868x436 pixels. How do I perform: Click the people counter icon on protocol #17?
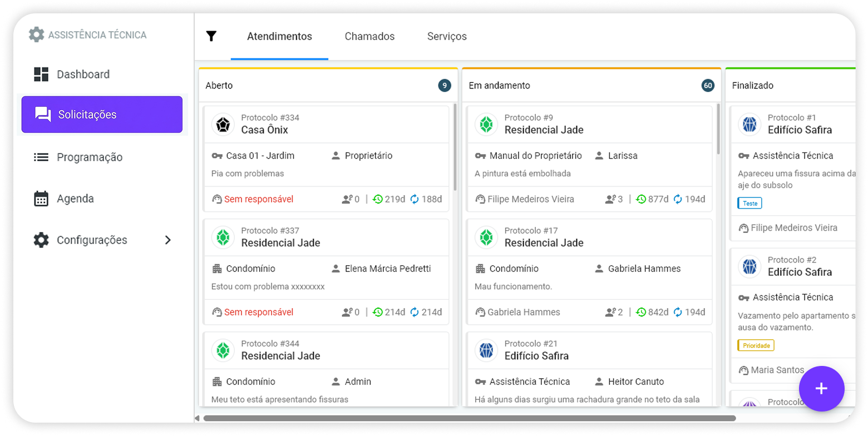[x=610, y=311]
